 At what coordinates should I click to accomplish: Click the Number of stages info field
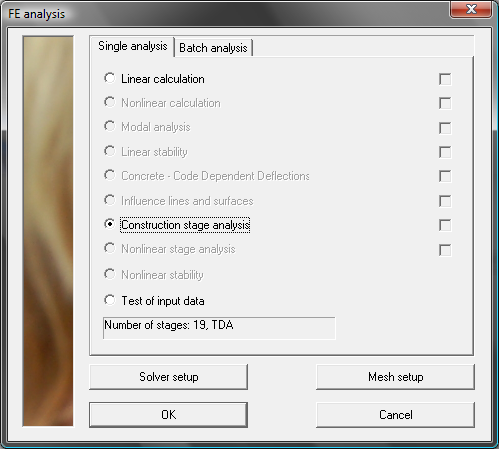[219, 328]
